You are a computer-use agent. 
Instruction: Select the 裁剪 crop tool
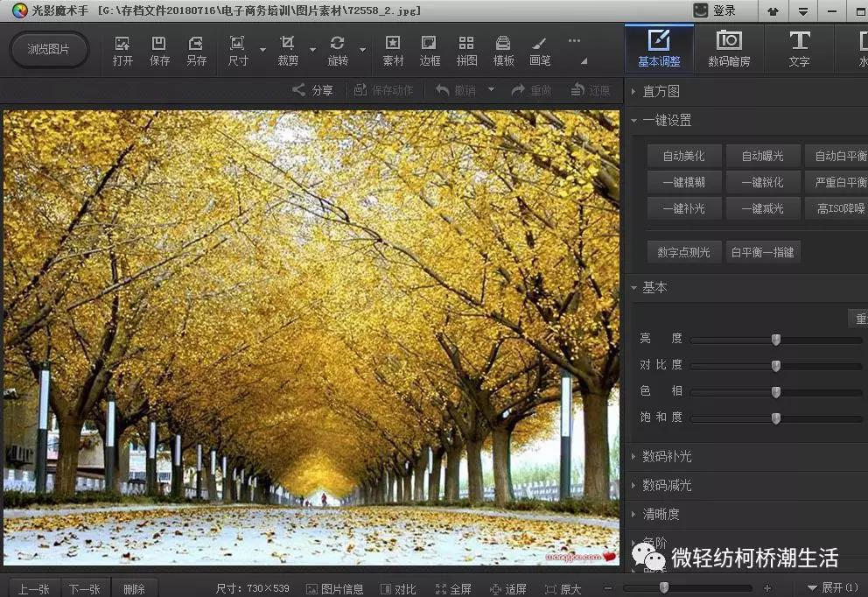coord(287,49)
